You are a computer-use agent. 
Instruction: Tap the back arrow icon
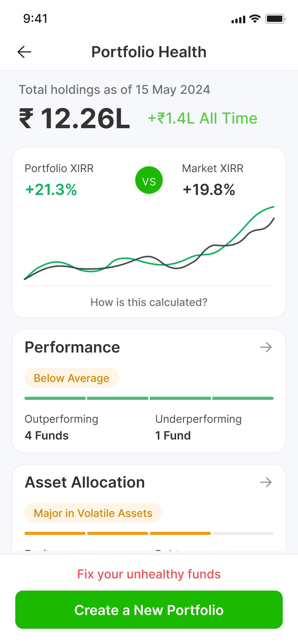point(24,52)
